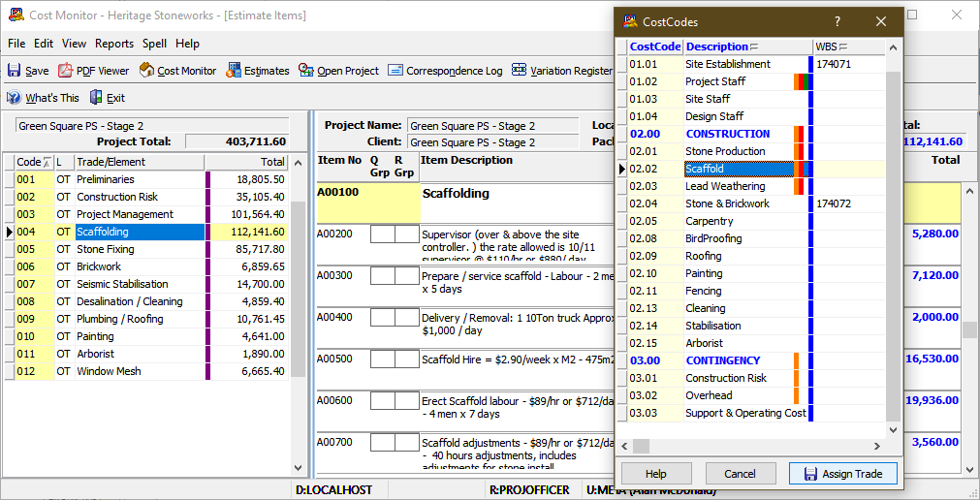Click the floppy icon on Assign Trade

point(810,474)
